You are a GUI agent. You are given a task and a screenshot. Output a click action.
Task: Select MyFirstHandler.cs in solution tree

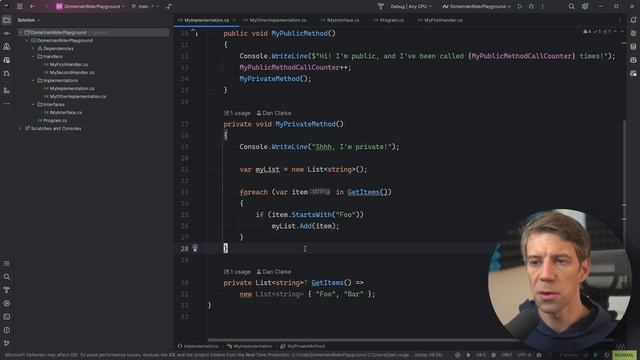[69, 64]
